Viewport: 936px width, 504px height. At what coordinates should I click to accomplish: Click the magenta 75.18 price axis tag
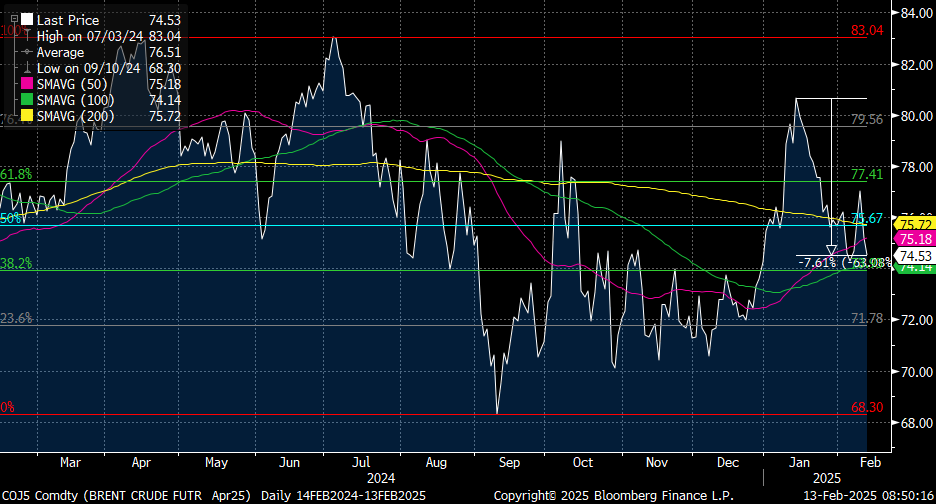tap(916, 240)
